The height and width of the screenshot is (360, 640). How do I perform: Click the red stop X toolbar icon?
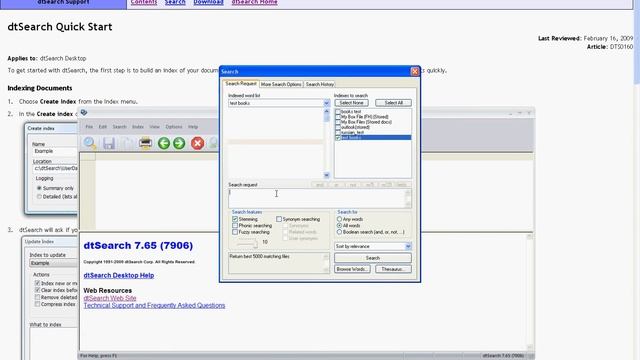coord(198,143)
